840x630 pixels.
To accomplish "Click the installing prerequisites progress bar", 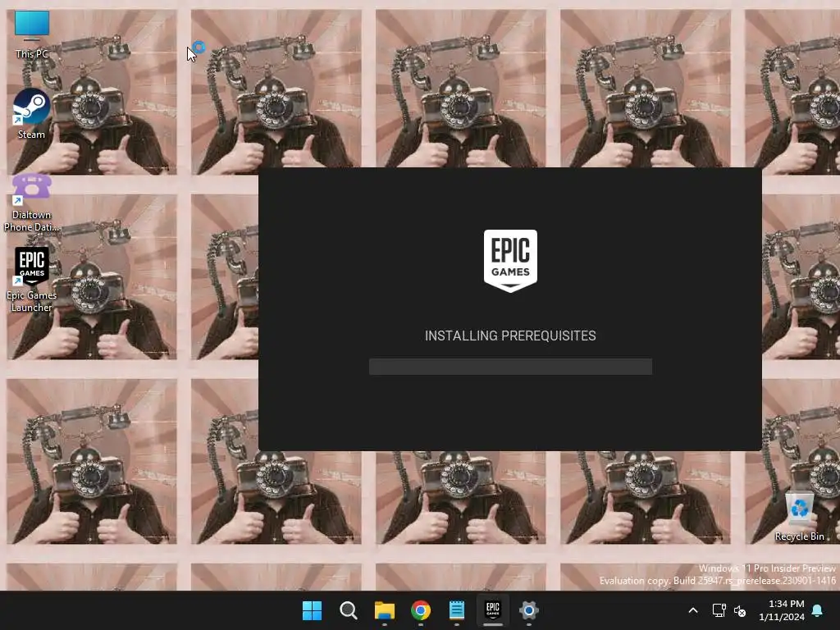I will [x=510, y=367].
